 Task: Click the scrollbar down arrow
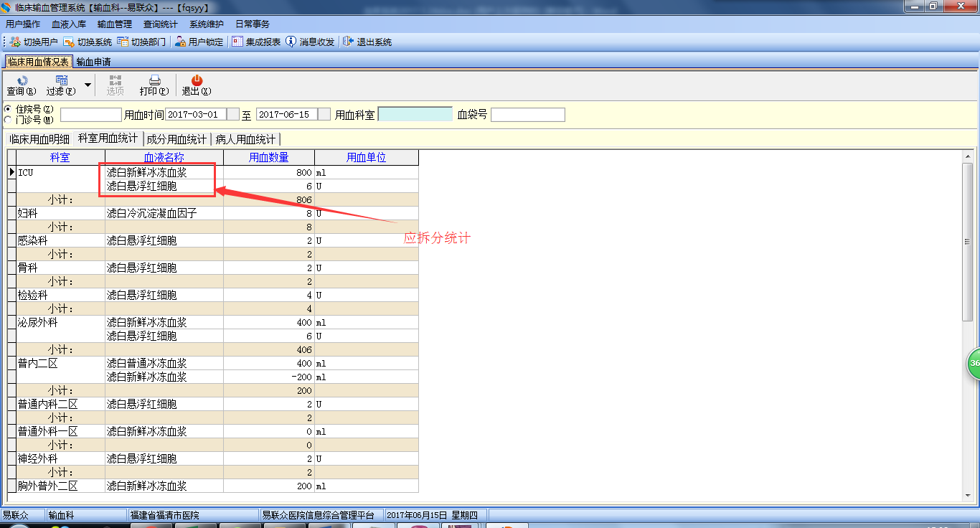click(x=967, y=496)
